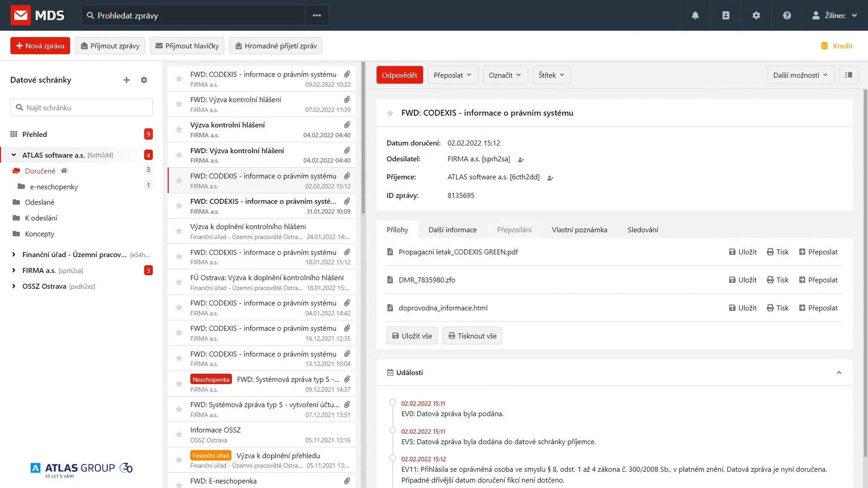Open search options three-dots button
The width and height of the screenshot is (868, 488).
point(317,15)
